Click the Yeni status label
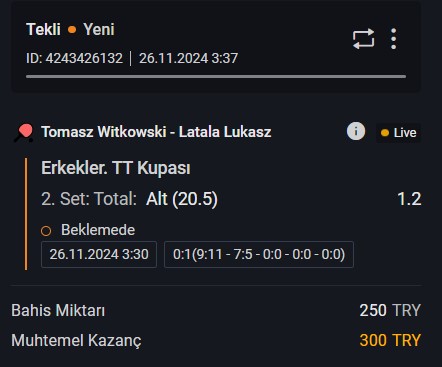This screenshot has height=367, width=442. pos(99,29)
